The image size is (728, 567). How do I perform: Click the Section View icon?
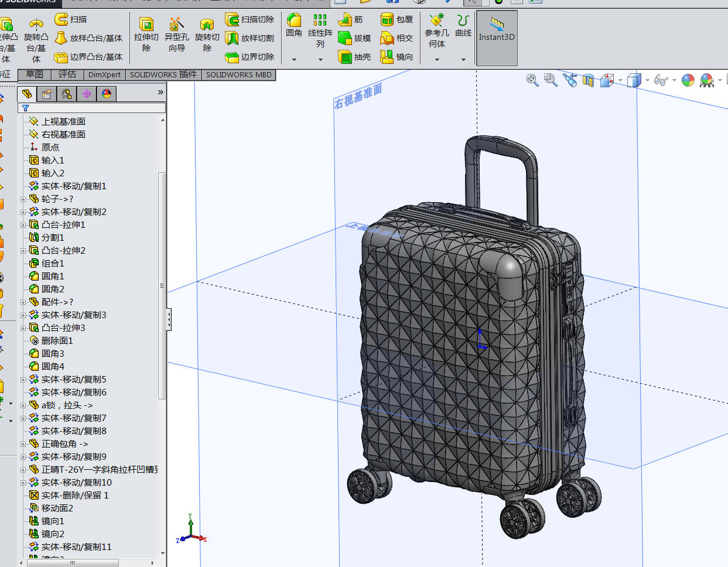588,80
